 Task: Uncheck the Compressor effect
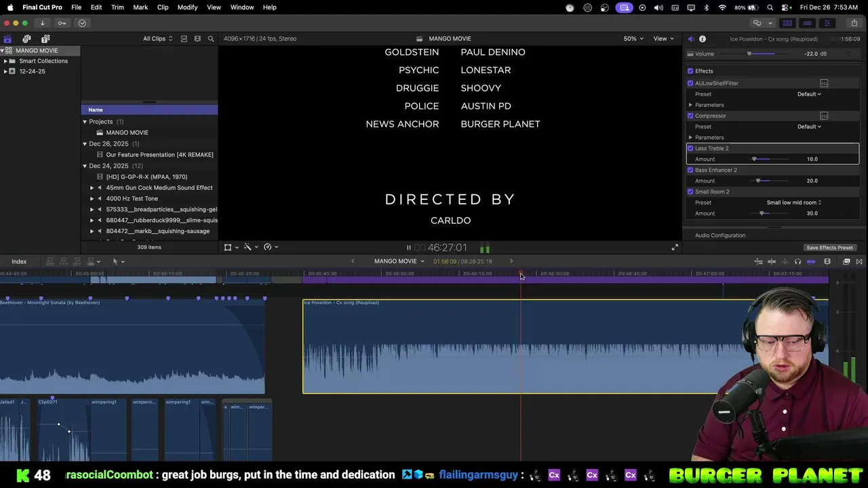tap(690, 116)
